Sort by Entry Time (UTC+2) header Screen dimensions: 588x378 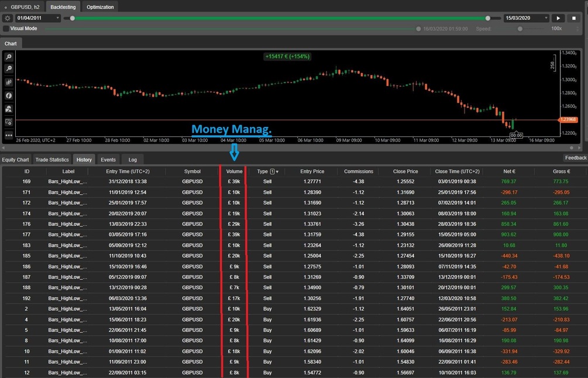[128, 171]
